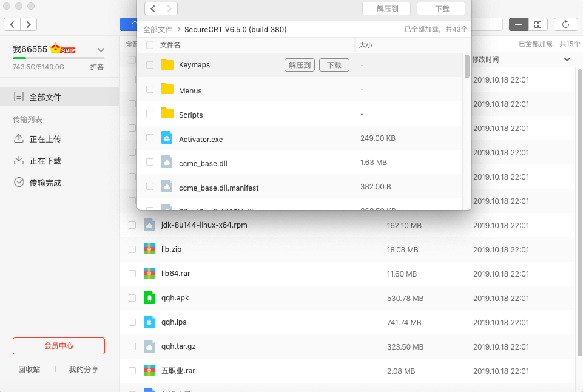This screenshot has height=392, width=583.
Task: Check the jdk-8u144-linux-x64.rpm checkbox
Action: point(132,225)
